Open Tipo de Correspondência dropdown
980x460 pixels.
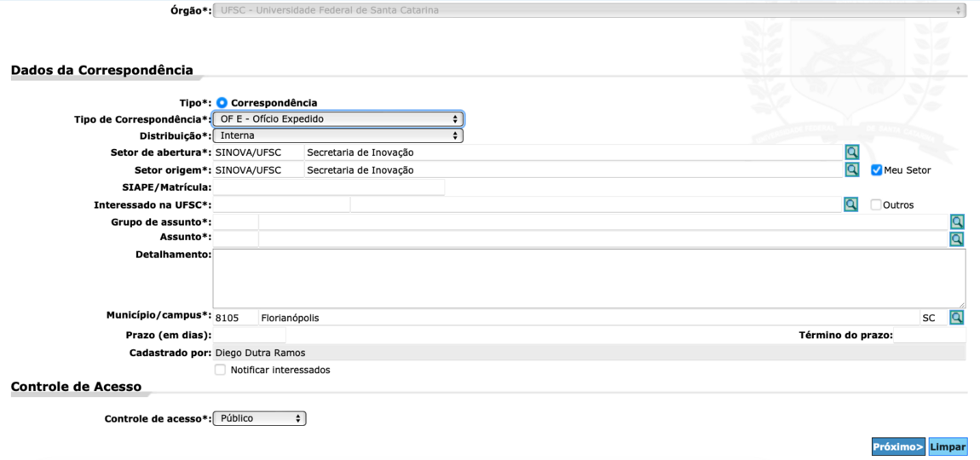click(337, 119)
